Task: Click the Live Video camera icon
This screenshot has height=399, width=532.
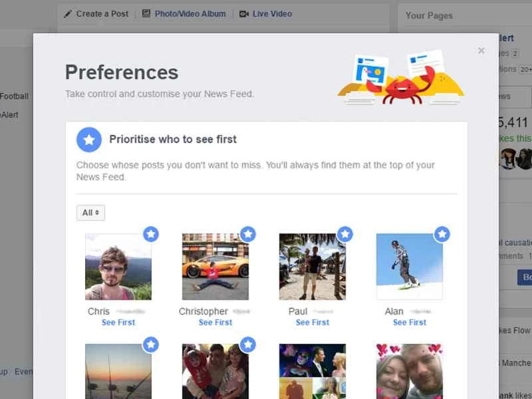Action: point(243,13)
